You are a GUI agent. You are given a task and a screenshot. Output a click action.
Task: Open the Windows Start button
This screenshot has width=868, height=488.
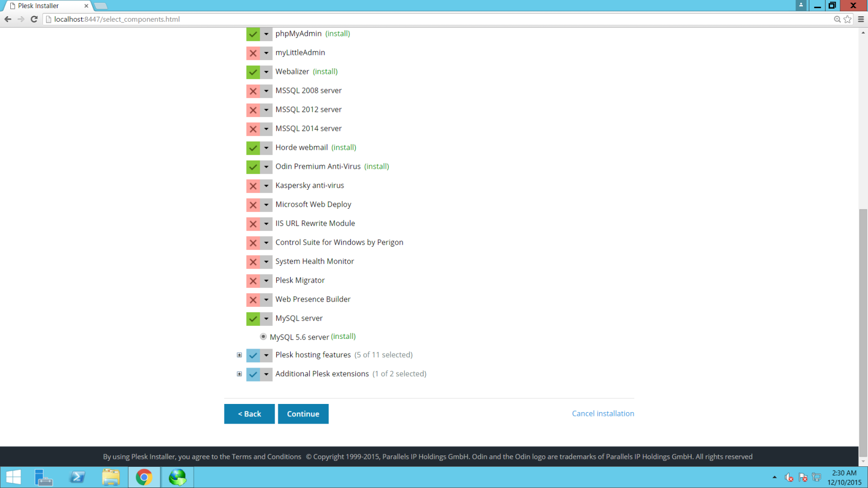[x=14, y=478]
